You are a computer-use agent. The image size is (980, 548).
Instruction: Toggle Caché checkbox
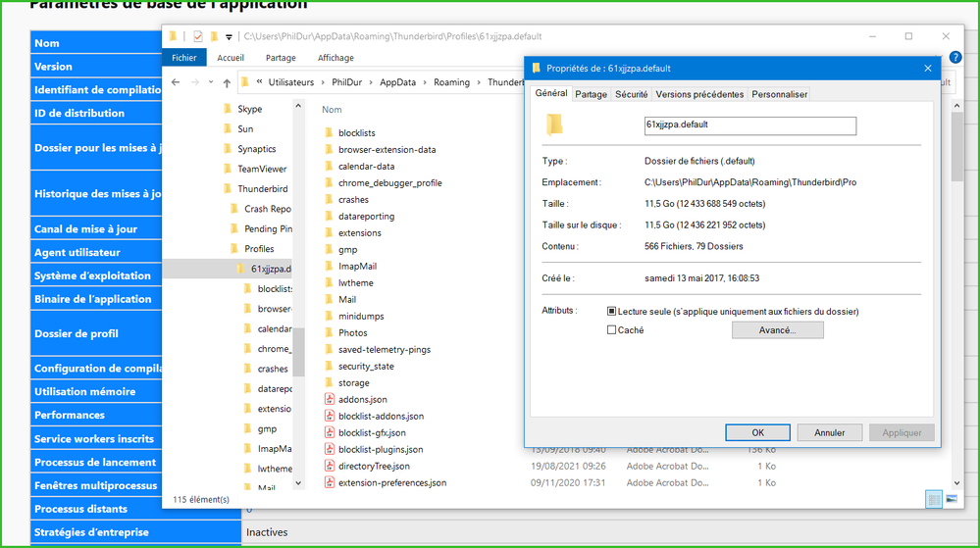(611, 330)
